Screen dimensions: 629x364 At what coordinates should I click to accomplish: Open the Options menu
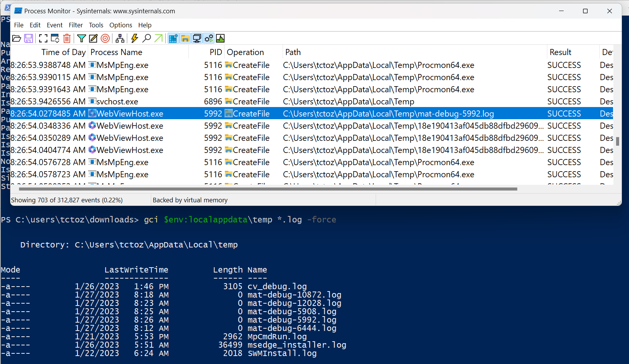click(121, 25)
